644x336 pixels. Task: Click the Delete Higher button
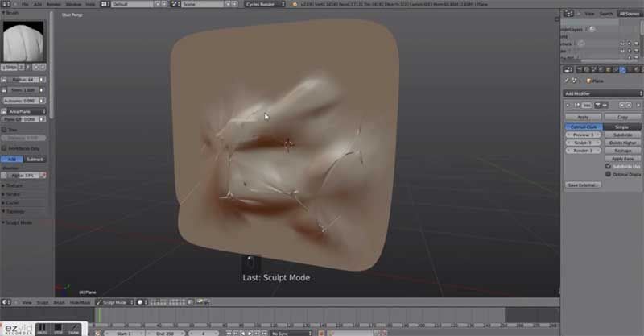point(622,143)
